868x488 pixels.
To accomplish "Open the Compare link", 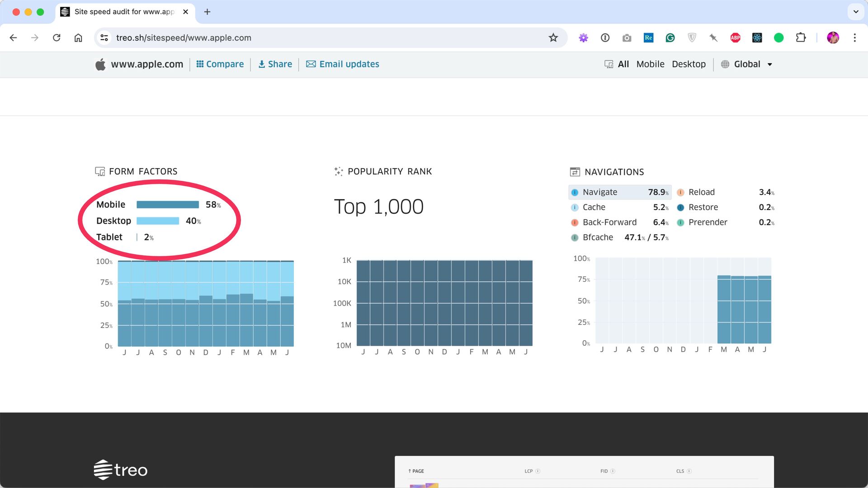I will pyautogui.click(x=220, y=64).
